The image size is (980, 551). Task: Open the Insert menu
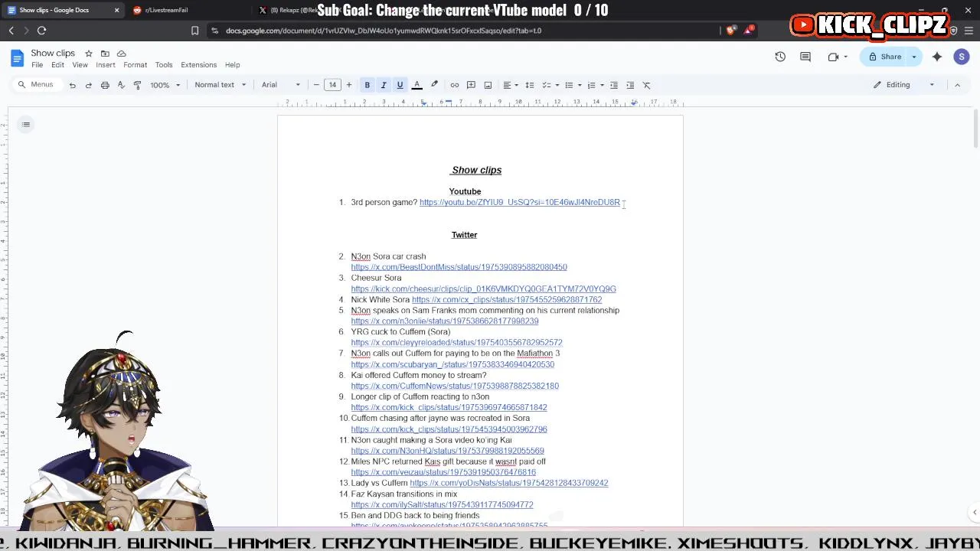(106, 65)
